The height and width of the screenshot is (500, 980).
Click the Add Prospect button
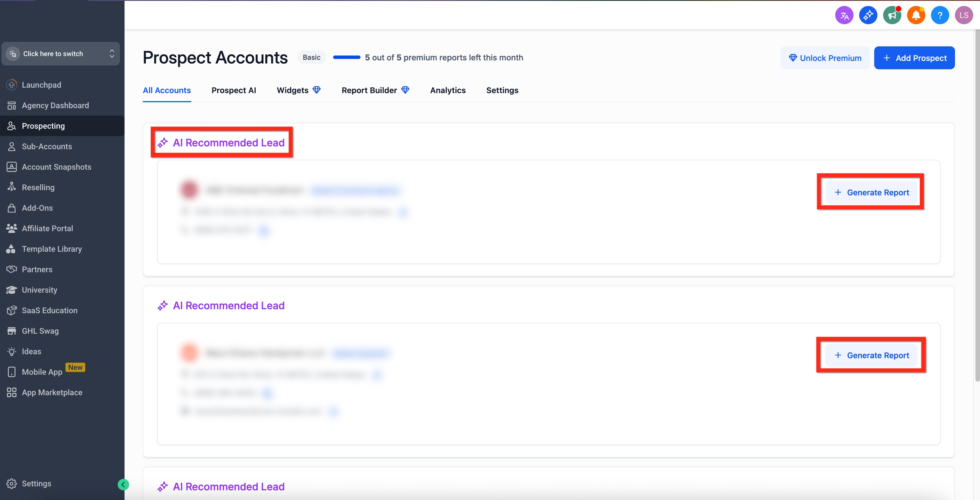914,58
